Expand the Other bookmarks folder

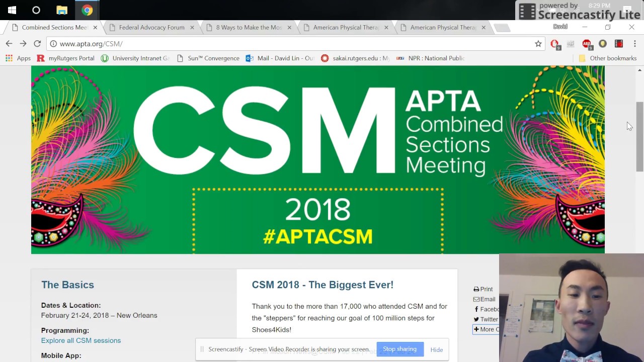point(608,58)
